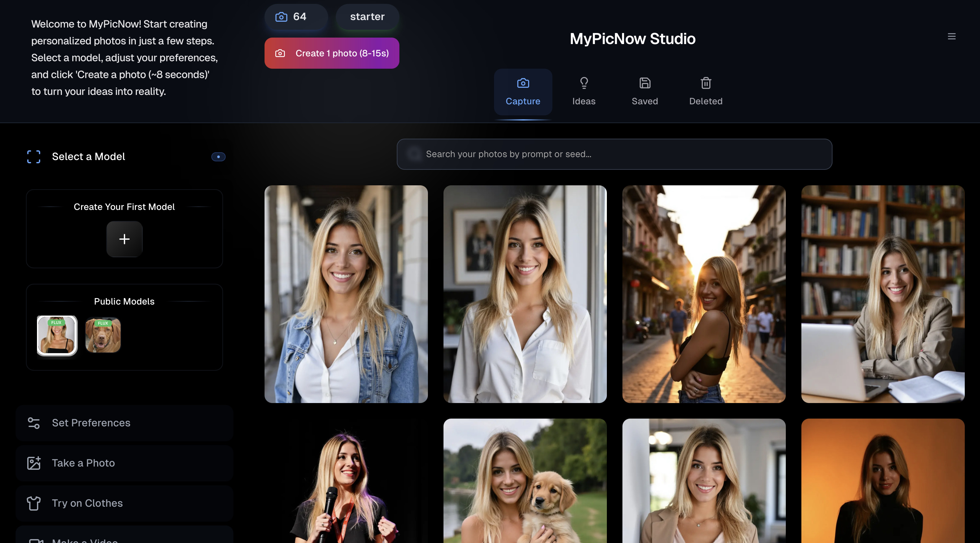
Task: Open the bookshelf laptop photo thumbnail
Action: (x=883, y=294)
